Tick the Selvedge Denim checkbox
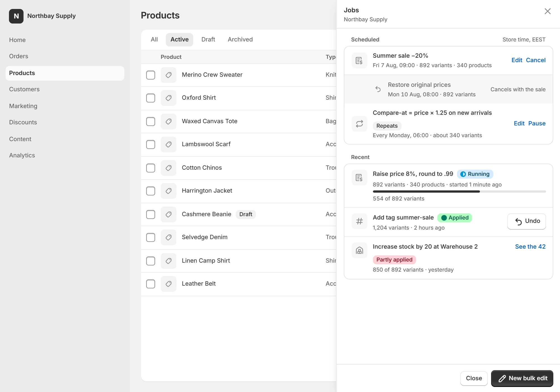This screenshot has width=560, height=392. click(x=151, y=237)
